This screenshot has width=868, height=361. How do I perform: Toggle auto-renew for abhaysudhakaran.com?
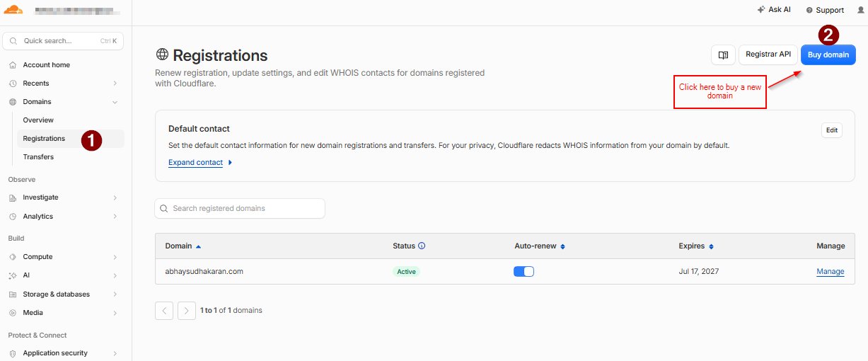pyautogui.click(x=523, y=272)
